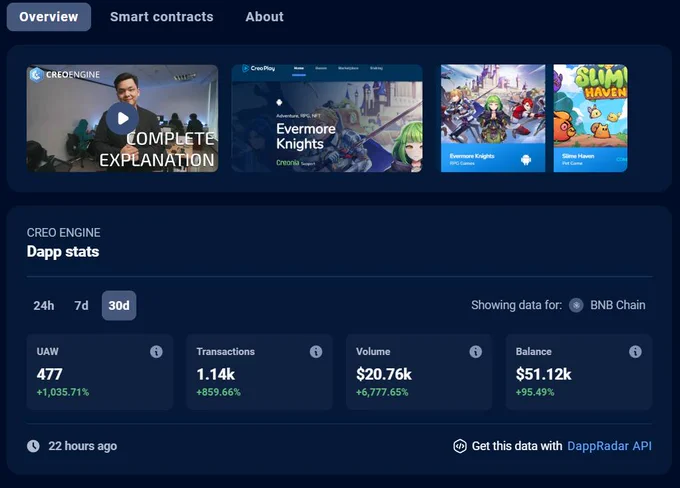The image size is (680, 488).
Task: Click the UAW value 477
Action: click(49, 374)
